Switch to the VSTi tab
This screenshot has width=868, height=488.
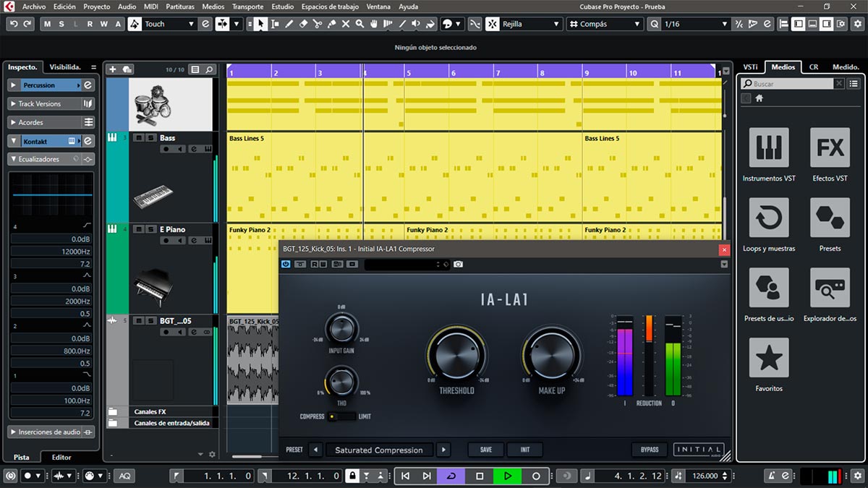(x=750, y=67)
